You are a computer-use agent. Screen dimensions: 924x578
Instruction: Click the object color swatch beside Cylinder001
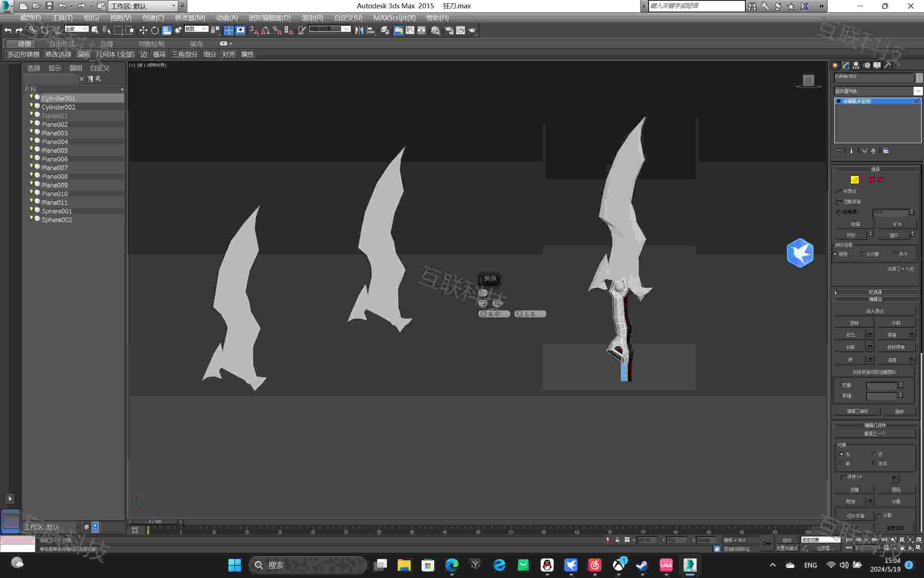(x=919, y=78)
